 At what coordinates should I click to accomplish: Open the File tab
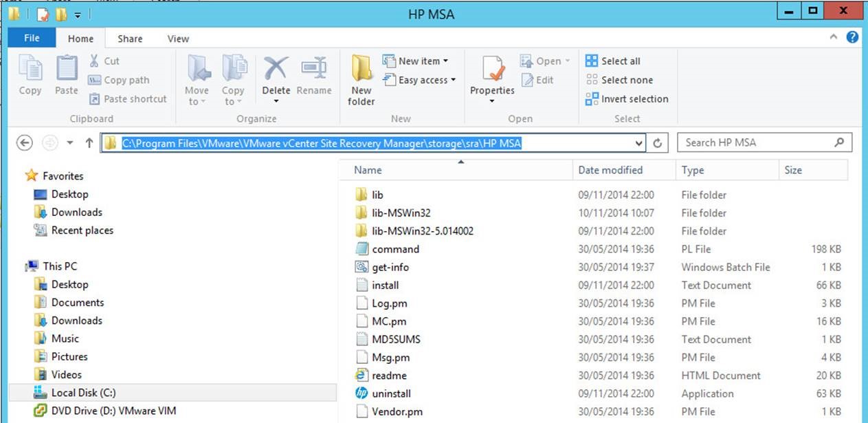(32, 38)
